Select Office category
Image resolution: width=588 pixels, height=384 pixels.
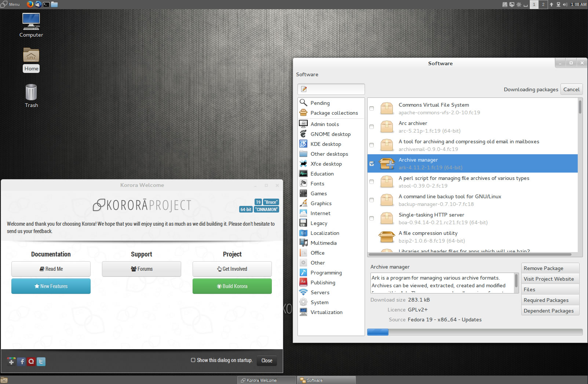coord(331,253)
